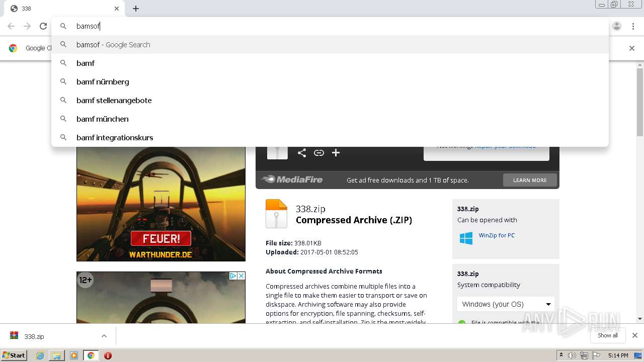Click the plus add icon on MediaFire

(x=336, y=153)
